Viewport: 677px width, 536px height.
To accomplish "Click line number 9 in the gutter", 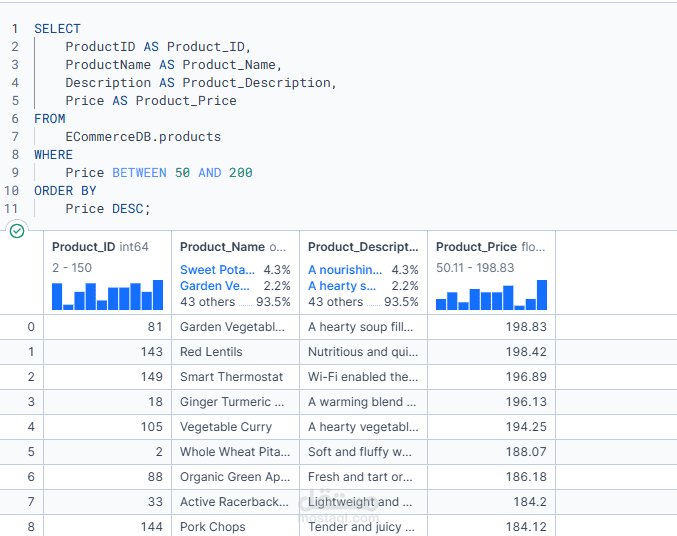I will click(x=15, y=173).
